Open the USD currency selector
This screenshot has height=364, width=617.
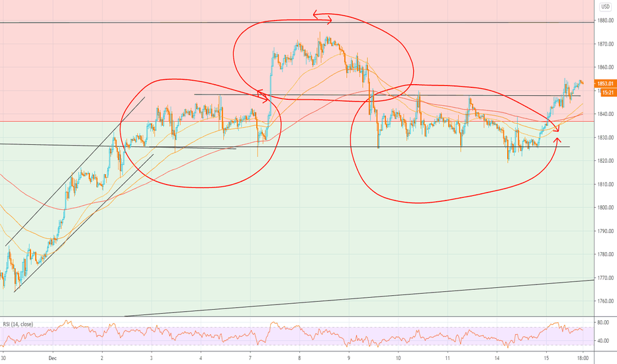coord(605,7)
